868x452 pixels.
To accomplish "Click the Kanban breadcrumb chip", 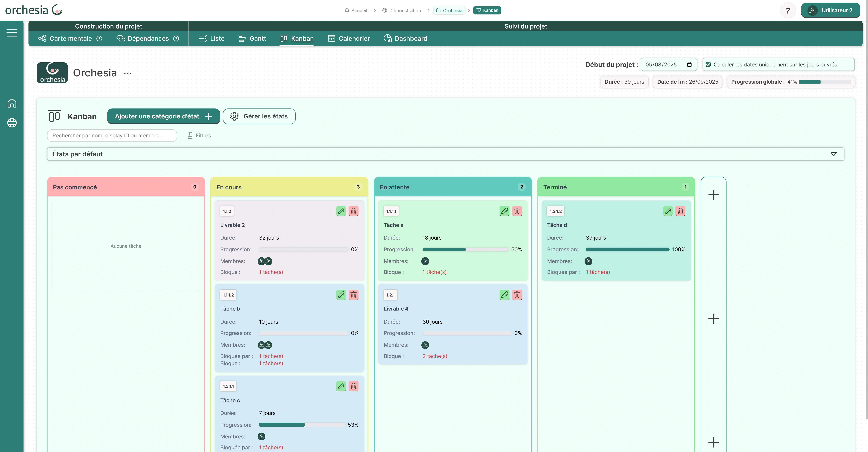I will [x=487, y=10].
